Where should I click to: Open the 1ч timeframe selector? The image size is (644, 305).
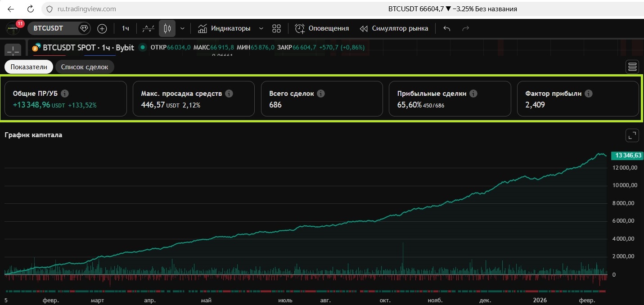point(125,28)
